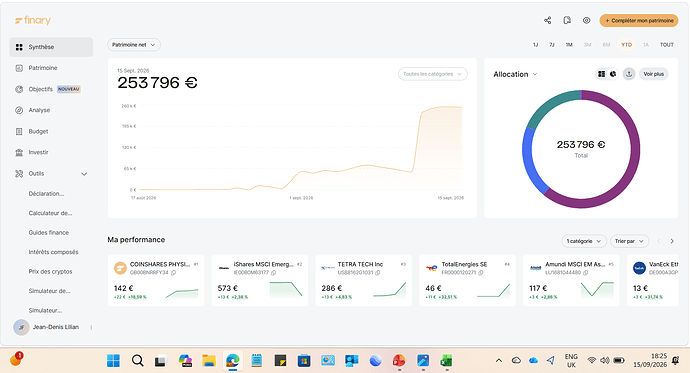The image size is (690, 373).
Task: Open File Explorer from taskbar
Action: click(x=209, y=361)
